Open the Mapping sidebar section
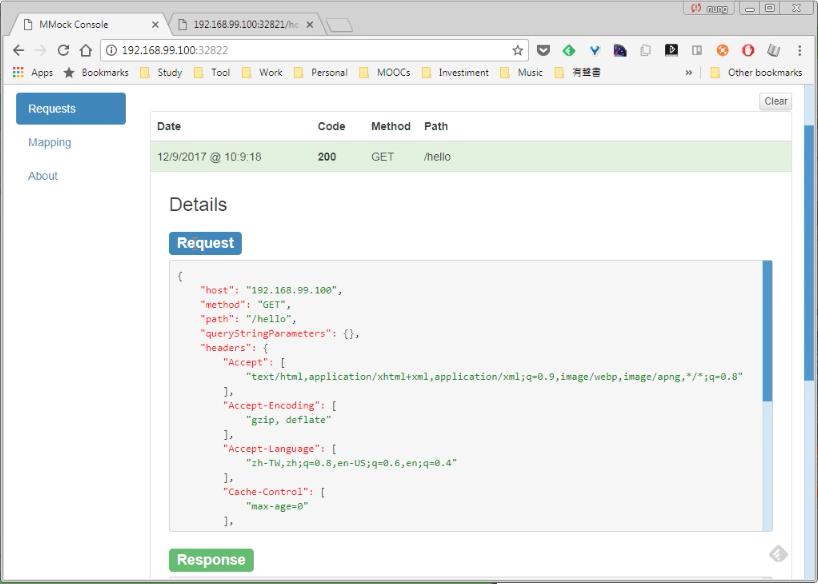Viewport: 818px width, 584px height. 50,142
